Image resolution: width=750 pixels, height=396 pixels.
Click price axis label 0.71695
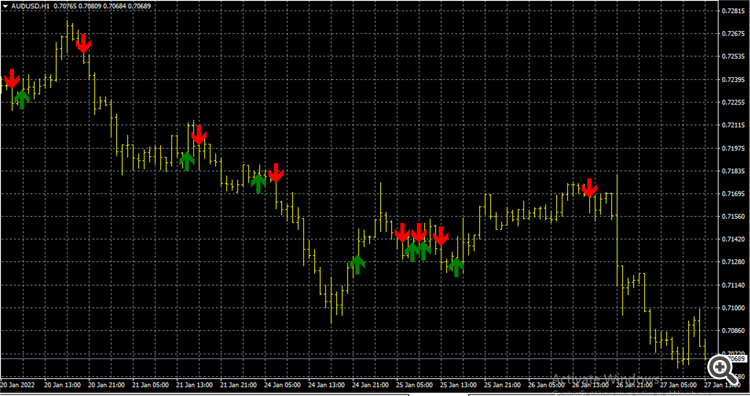734,194
